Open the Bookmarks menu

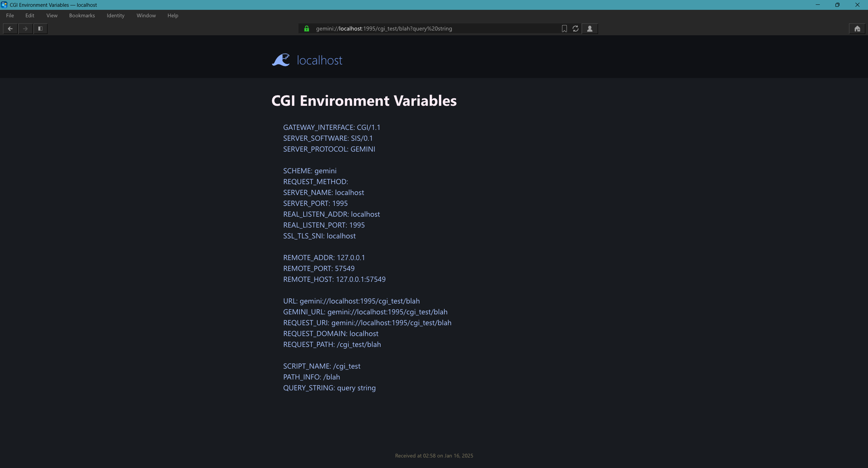point(82,16)
